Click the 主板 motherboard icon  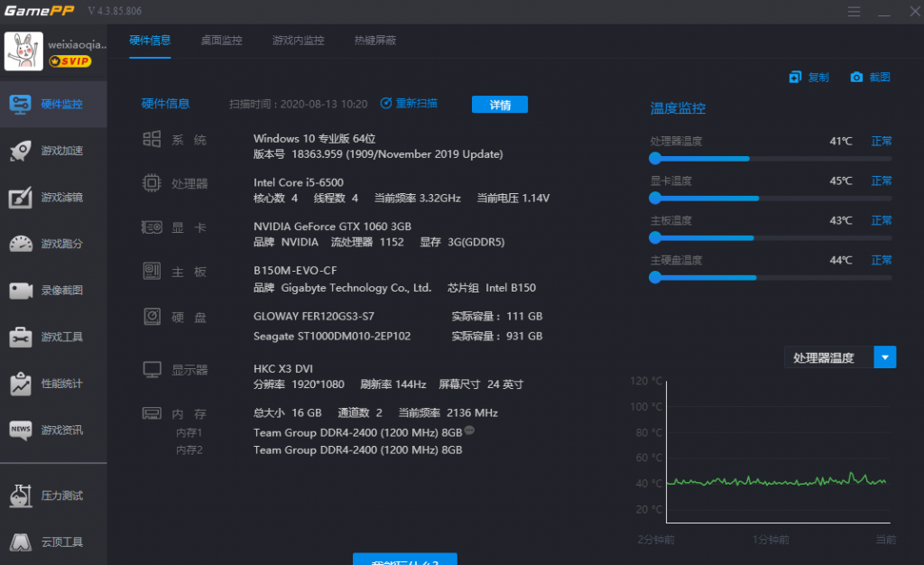(x=152, y=271)
